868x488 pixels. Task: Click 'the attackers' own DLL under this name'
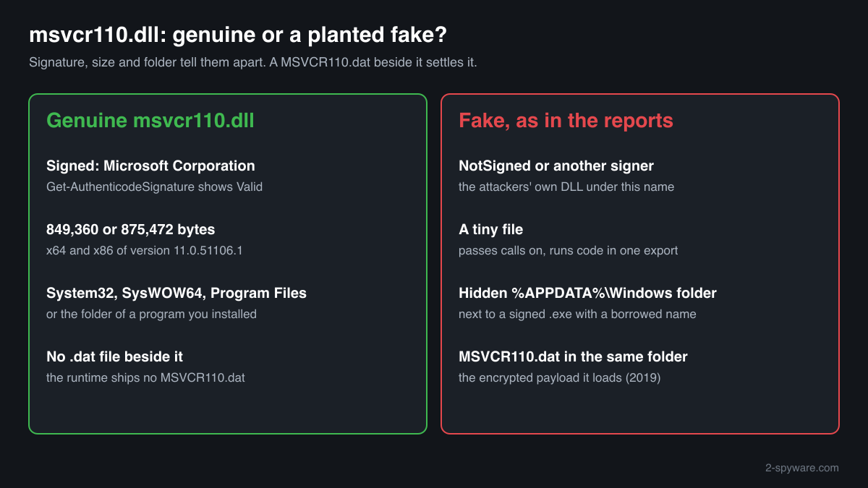[566, 187]
